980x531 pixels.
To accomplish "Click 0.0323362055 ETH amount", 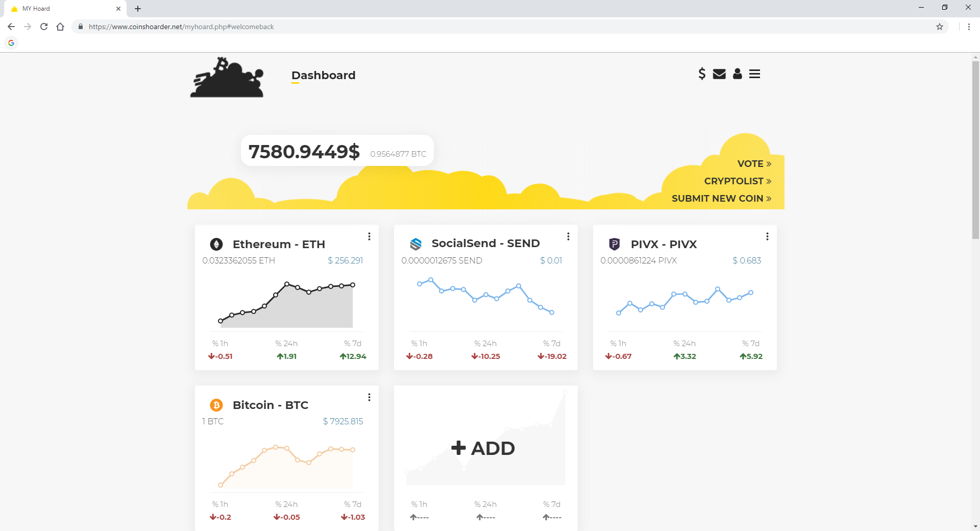I will click(238, 261).
